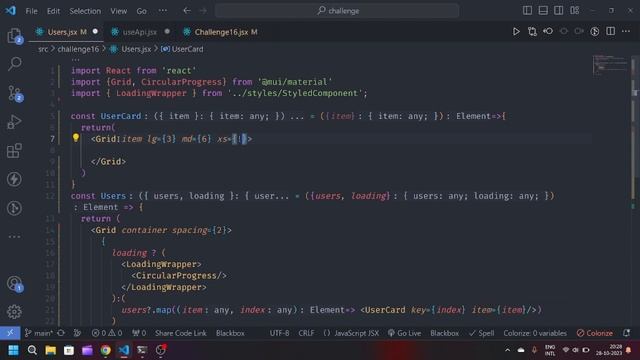Image resolution: width=640 pixels, height=360 pixels.
Task: Open remote window indicator in status bar
Action: [x=10, y=333]
